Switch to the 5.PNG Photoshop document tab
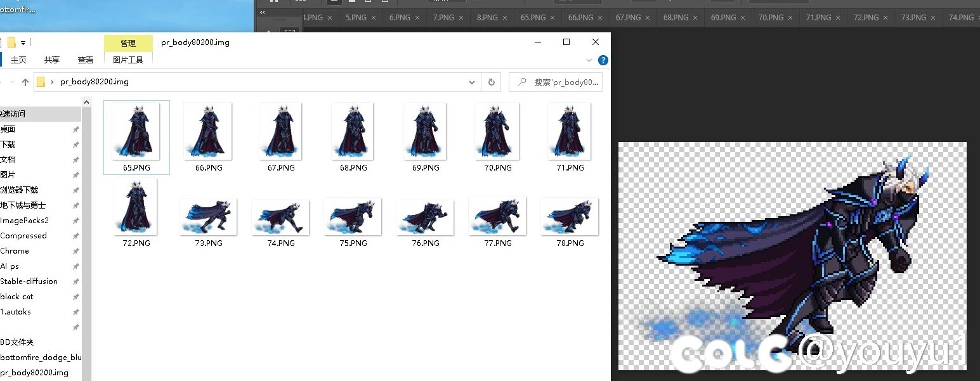 [356, 18]
